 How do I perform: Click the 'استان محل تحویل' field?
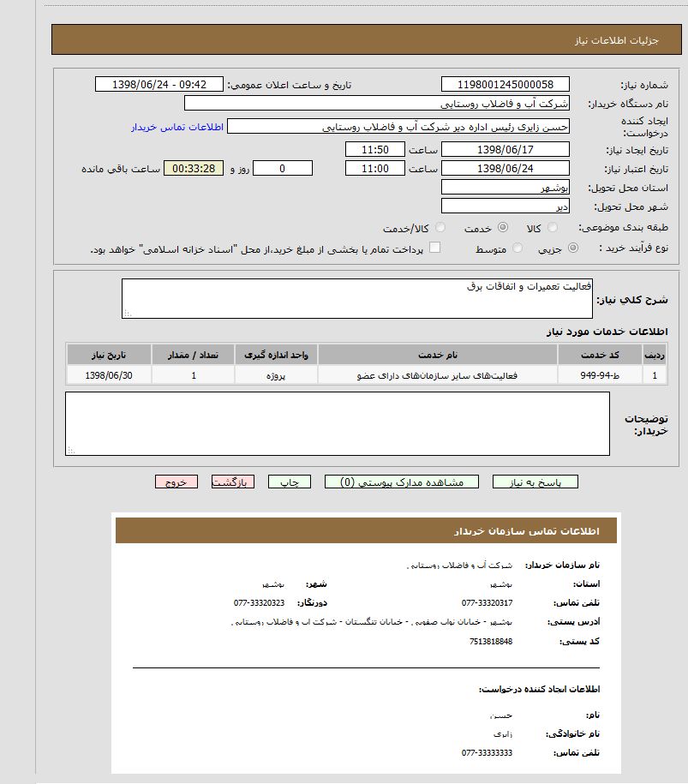505,187
